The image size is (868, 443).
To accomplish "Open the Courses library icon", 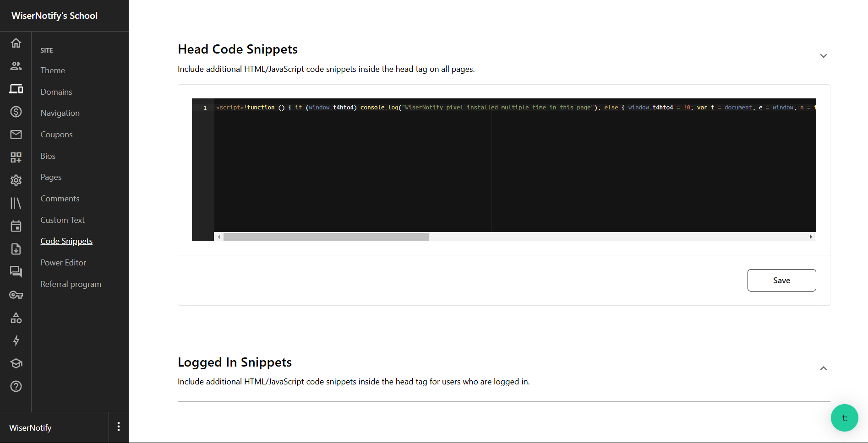I will [x=16, y=203].
